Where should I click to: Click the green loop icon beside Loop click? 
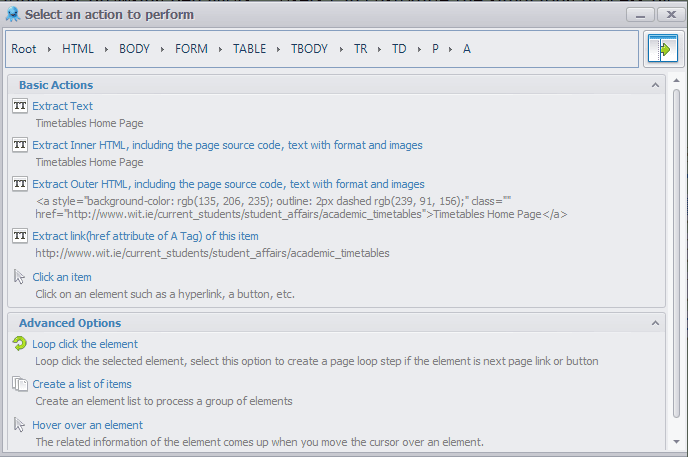(19, 343)
